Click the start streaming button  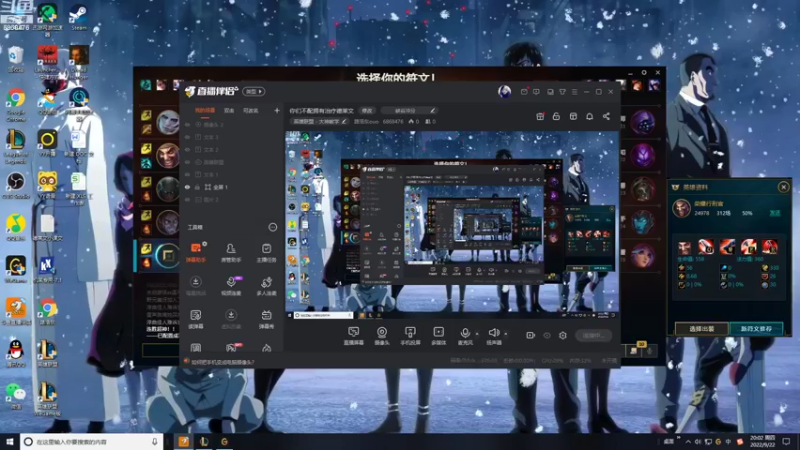coord(593,335)
